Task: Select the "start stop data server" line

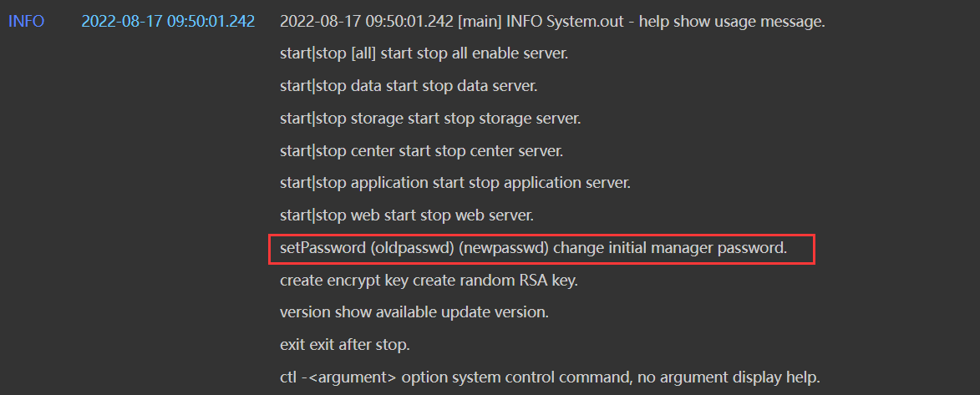Action: click(x=409, y=86)
